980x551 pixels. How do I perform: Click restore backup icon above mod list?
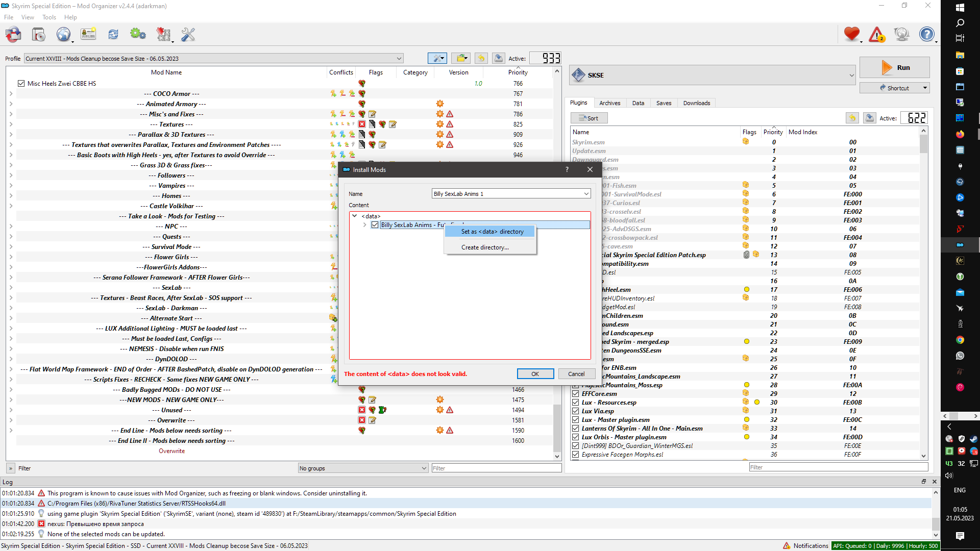(x=481, y=58)
